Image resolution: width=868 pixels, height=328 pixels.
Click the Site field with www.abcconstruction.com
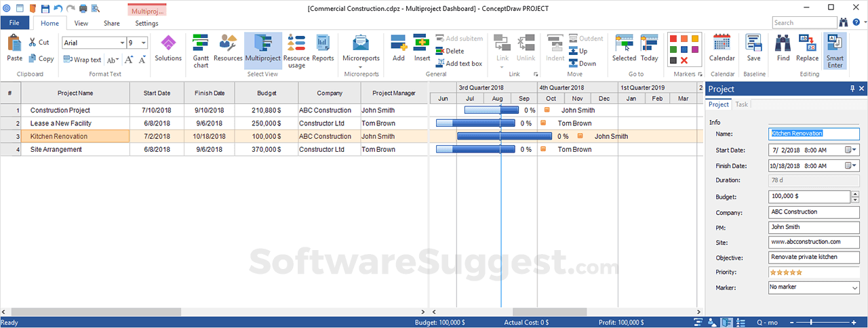pyautogui.click(x=814, y=242)
